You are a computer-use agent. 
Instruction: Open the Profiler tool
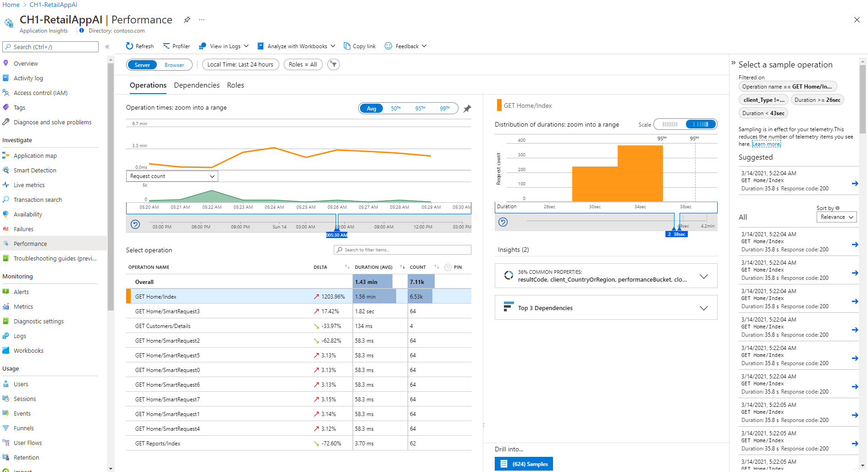[177, 46]
